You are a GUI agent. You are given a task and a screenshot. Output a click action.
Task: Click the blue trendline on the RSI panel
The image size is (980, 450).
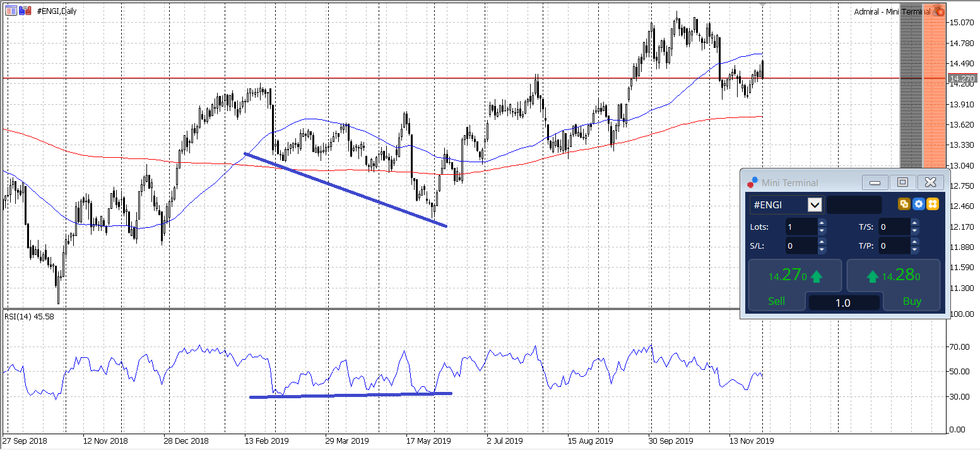[x=351, y=395]
